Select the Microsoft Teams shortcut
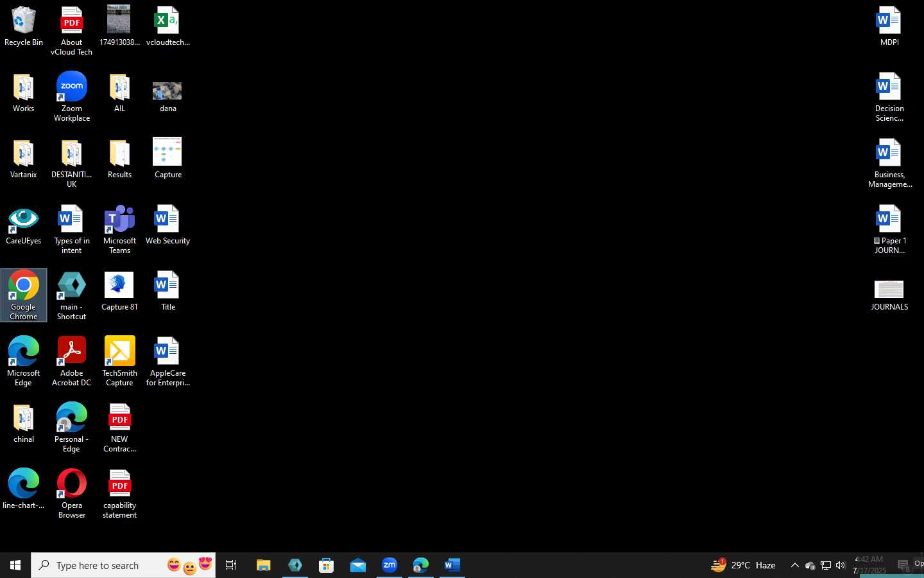Image resolution: width=924 pixels, height=578 pixels. 119,230
